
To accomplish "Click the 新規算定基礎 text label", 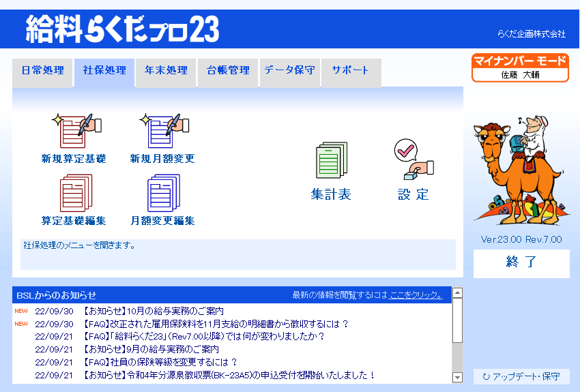I will (x=74, y=159).
